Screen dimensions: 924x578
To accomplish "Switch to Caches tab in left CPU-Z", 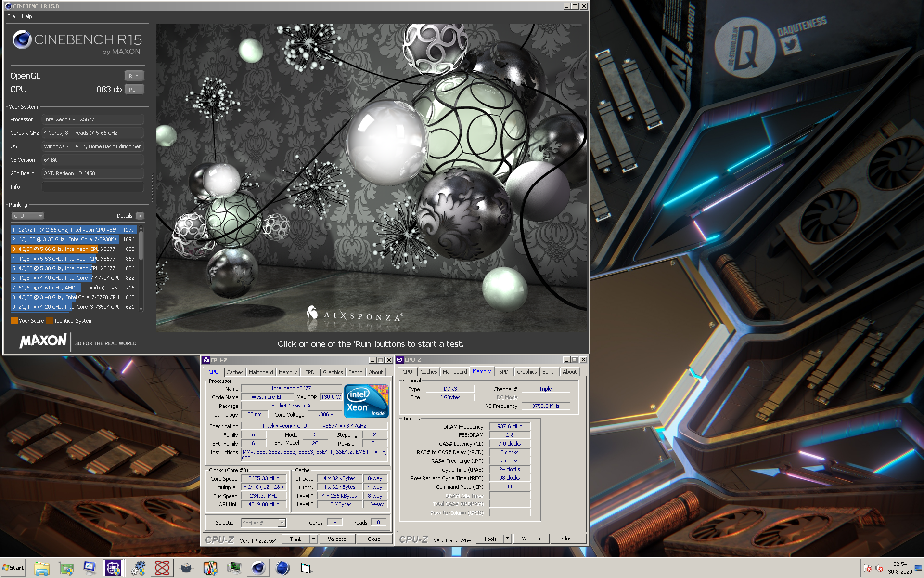I will (235, 372).
